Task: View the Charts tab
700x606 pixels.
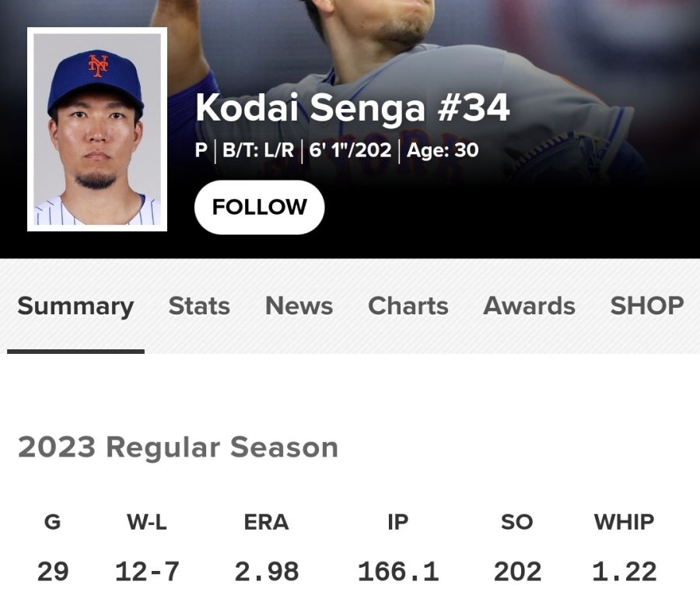Action: tap(407, 307)
